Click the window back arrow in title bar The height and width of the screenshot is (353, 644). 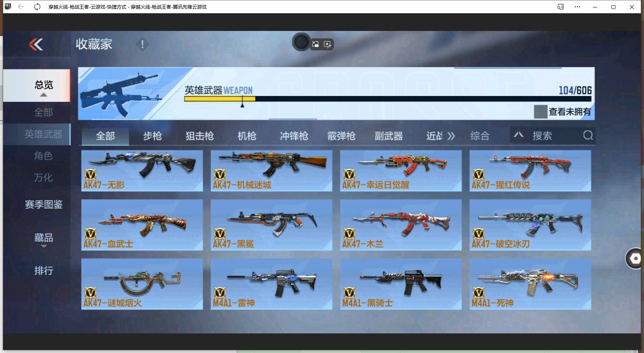[x=21, y=7]
